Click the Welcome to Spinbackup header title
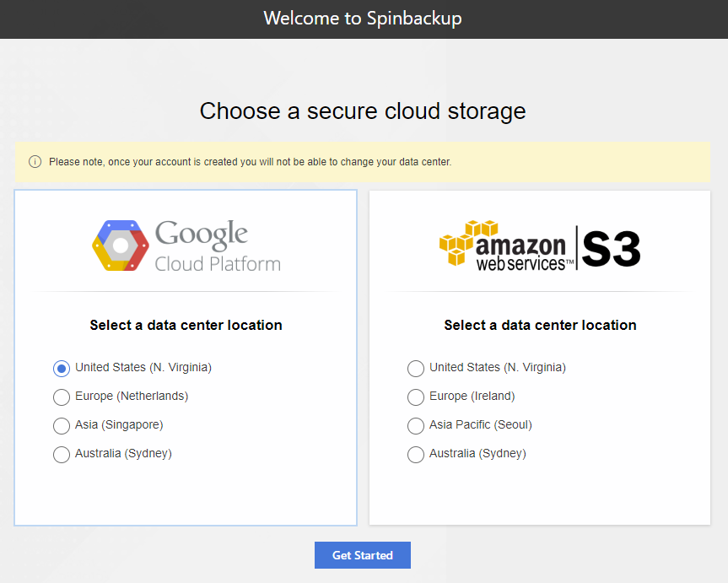This screenshot has height=583, width=728. [363, 18]
